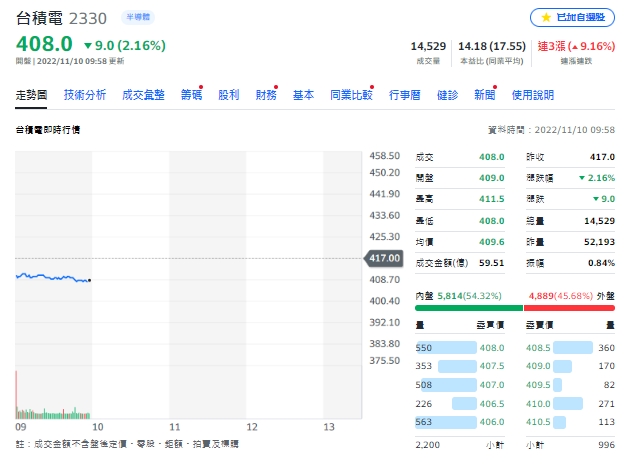Click the bid price 406.5
The image size is (631, 467).
pos(492,404)
